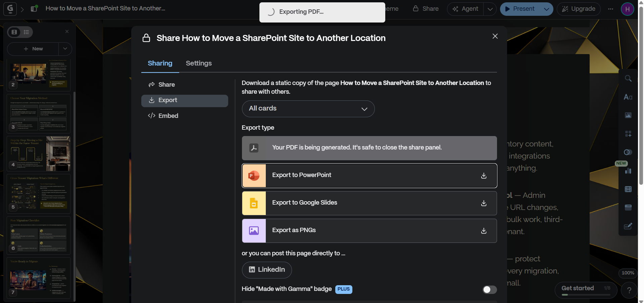The height and width of the screenshot is (303, 644).
Task: Toggle Hide Made with Gamma badge
Action: [x=490, y=290]
